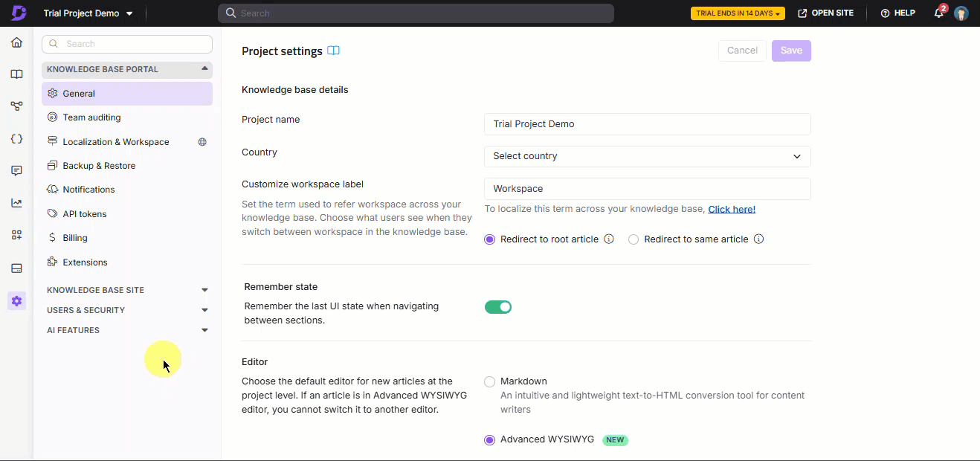This screenshot has height=461, width=980.
Task: Click the notifications bell icon
Action: pos(939,13)
